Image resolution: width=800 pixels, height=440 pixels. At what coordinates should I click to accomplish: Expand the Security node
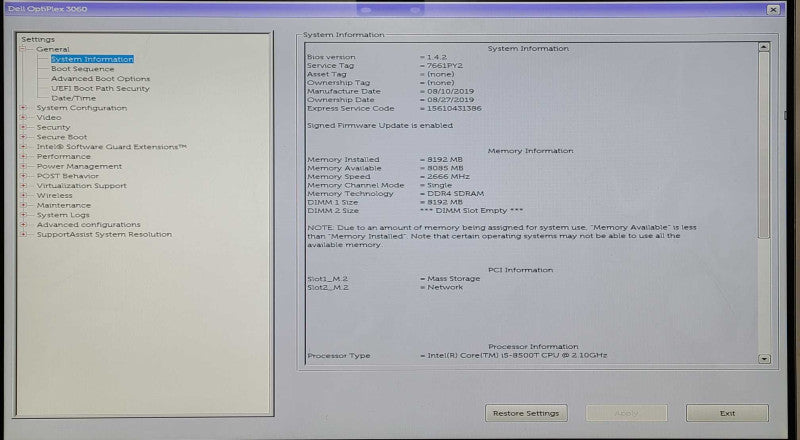click(23, 127)
